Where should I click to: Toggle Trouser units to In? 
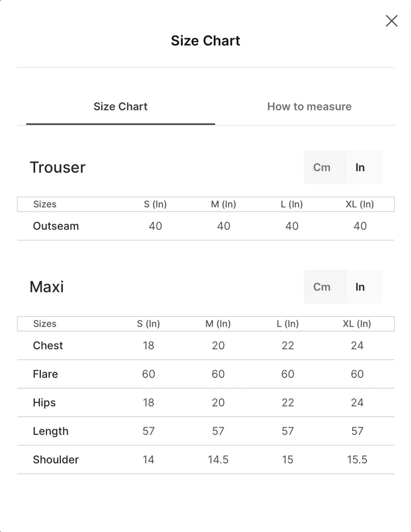pos(360,167)
